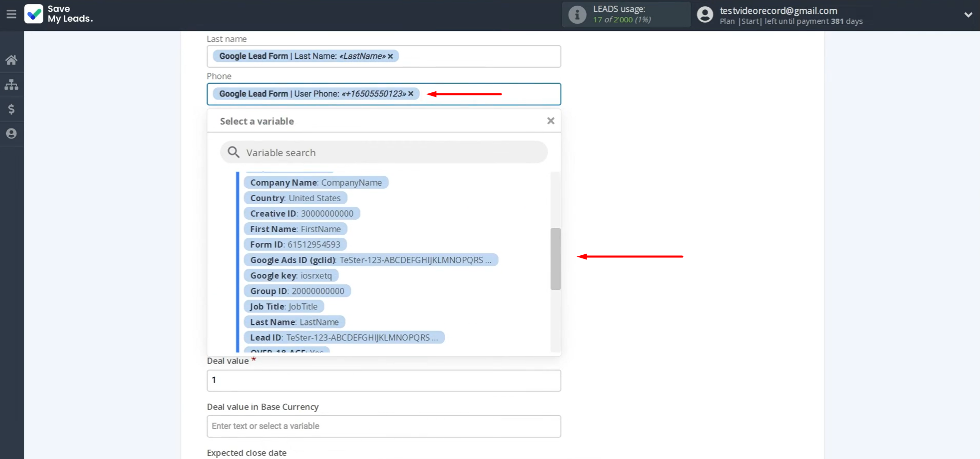The height and width of the screenshot is (459, 980).
Task: Focus the Variable search field
Action: point(384,152)
